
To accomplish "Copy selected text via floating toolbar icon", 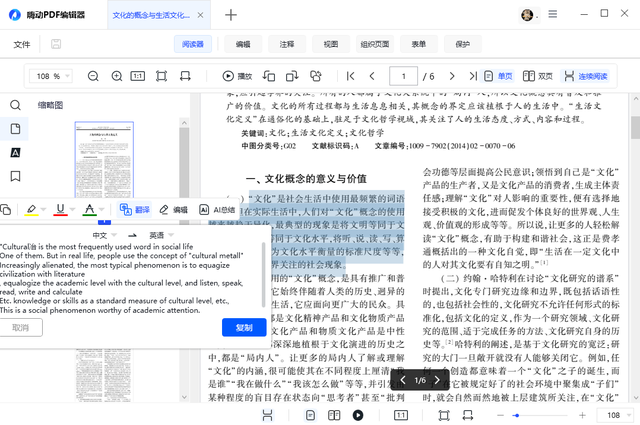I will click(x=6, y=209).
